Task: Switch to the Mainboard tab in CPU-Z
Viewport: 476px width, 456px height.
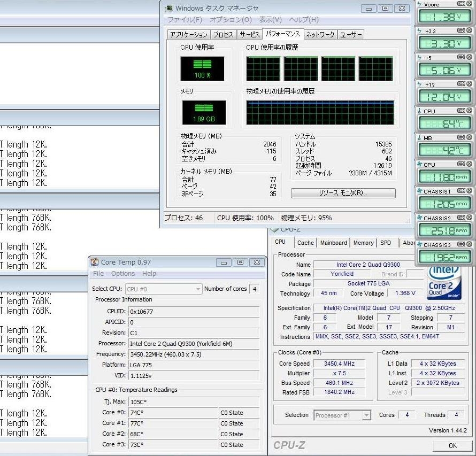Action: point(333,243)
